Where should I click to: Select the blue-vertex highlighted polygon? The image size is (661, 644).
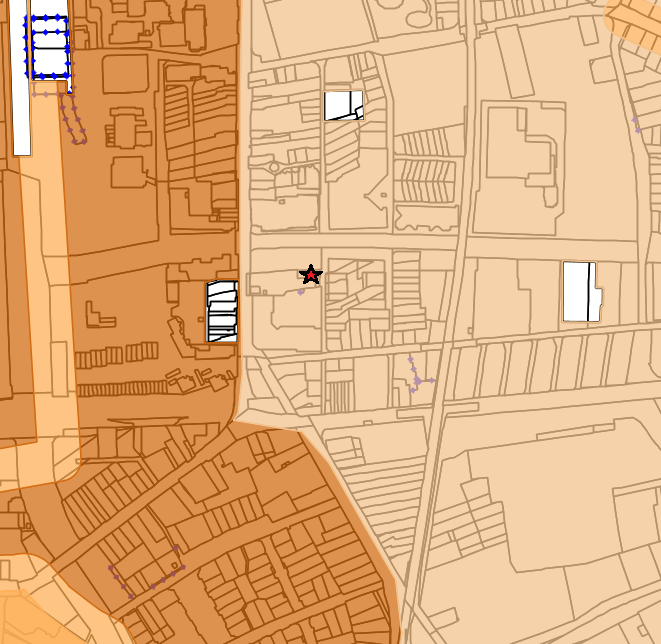point(49,47)
